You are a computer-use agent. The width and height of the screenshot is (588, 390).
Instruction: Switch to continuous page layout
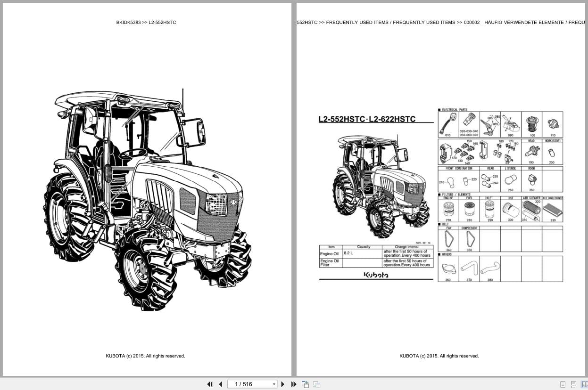[574, 384]
